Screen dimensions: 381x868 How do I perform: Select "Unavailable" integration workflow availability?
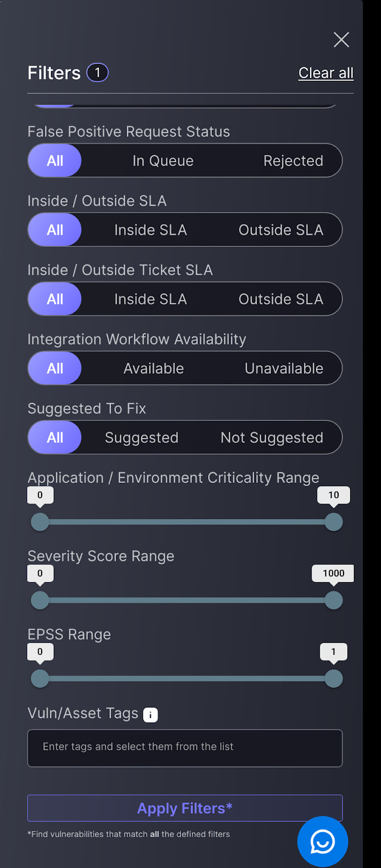tap(283, 368)
